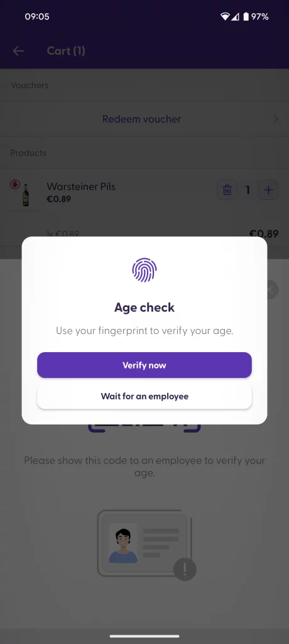Screen dimensions: 289x644
Task: Tap the quantity number 1
Action: [248, 190]
